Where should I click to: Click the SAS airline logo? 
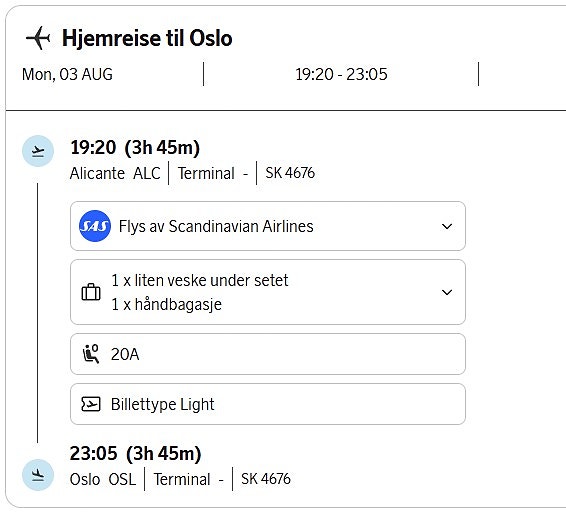pyautogui.click(x=95, y=226)
